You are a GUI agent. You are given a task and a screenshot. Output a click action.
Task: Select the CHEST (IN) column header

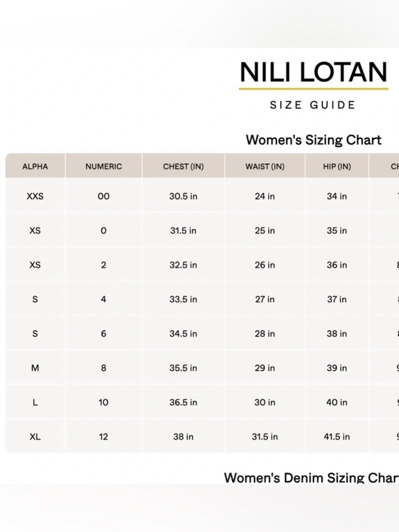tap(183, 166)
